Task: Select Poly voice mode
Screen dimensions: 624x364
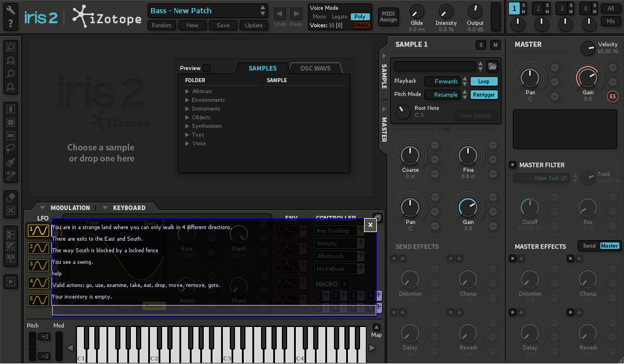Action: (x=360, y=17)
